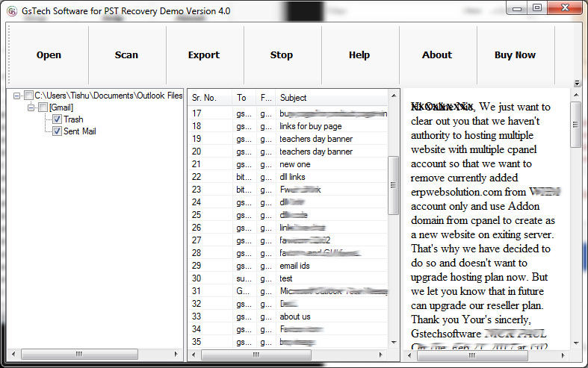Click the To cell of row 30 (su...)
Screen dimensions: 588x368
point(244,278)
